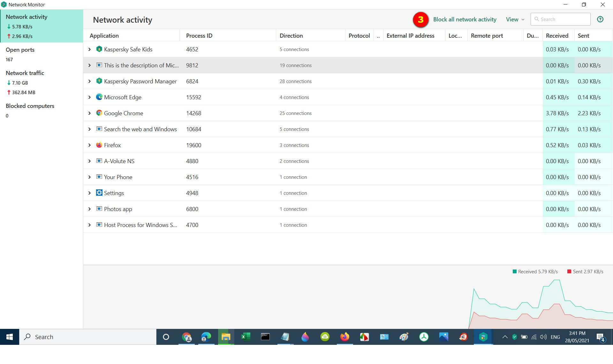Select the Blocked computers section
The height and width of the screenshot is (364, 613).
(x=30, y=106)
